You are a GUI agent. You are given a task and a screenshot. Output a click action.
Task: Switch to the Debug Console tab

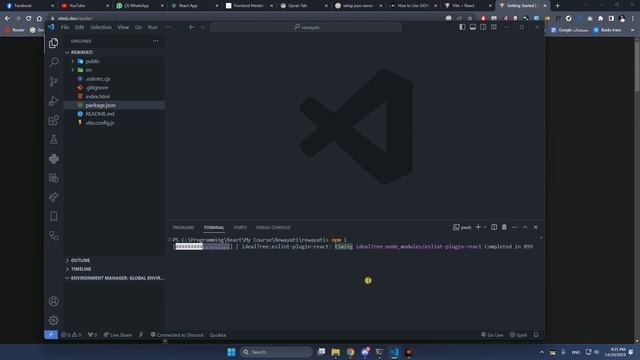273,227
